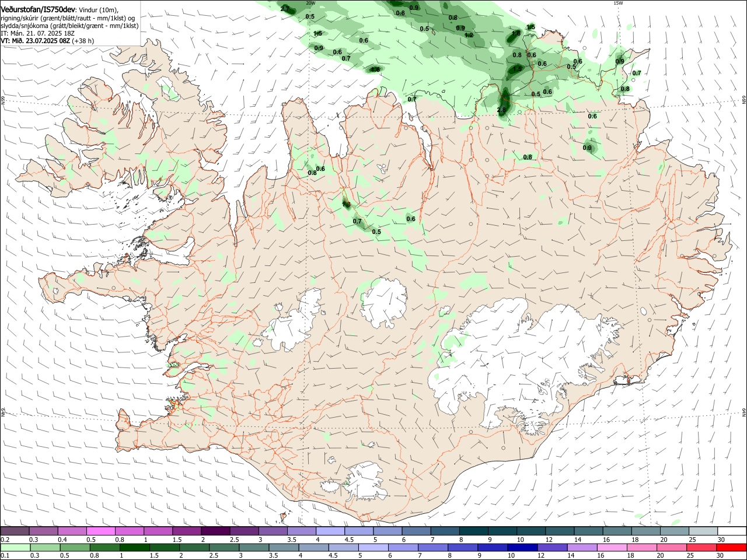
Task: Click the '(+38 h)' forecast offset text
Action: point(83,41)
